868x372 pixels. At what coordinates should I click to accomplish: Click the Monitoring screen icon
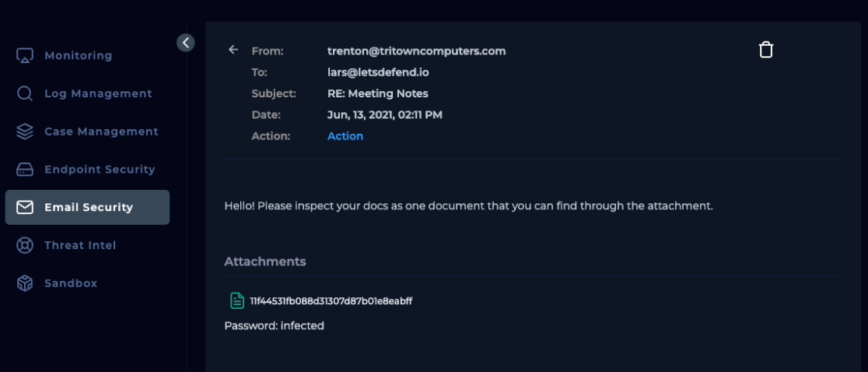[25, 56]
